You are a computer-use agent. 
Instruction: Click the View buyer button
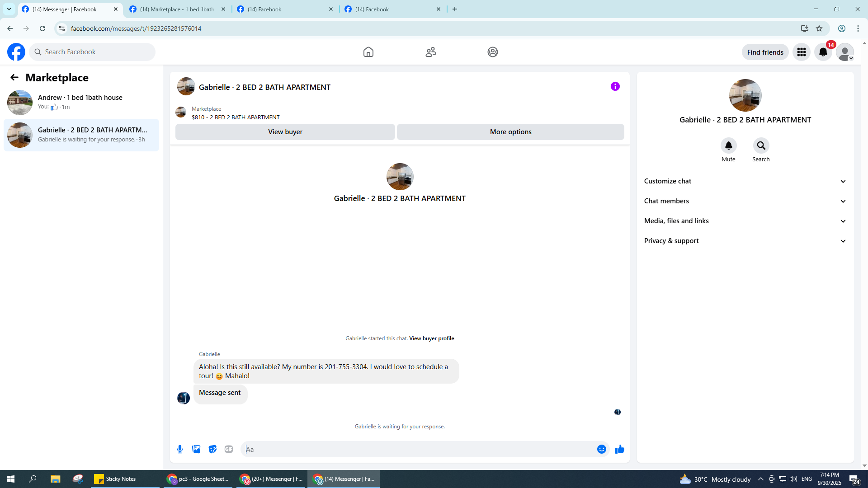(285, 132)
